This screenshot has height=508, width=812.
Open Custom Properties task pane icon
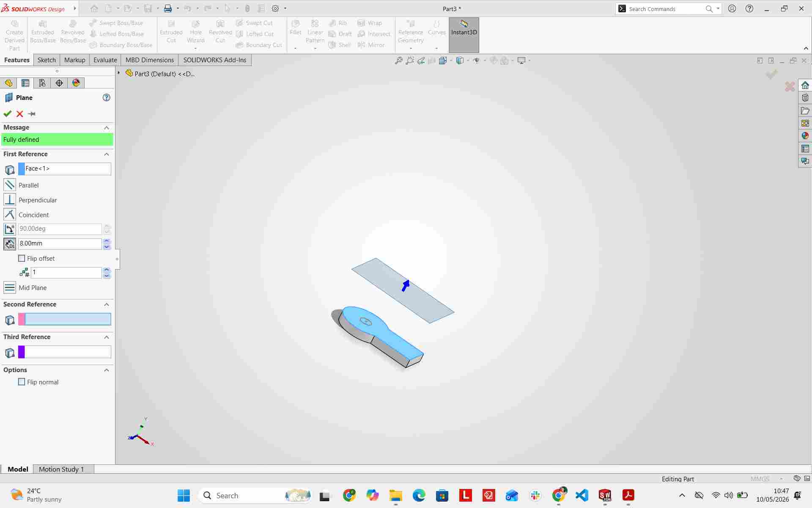tap(805, 149)
